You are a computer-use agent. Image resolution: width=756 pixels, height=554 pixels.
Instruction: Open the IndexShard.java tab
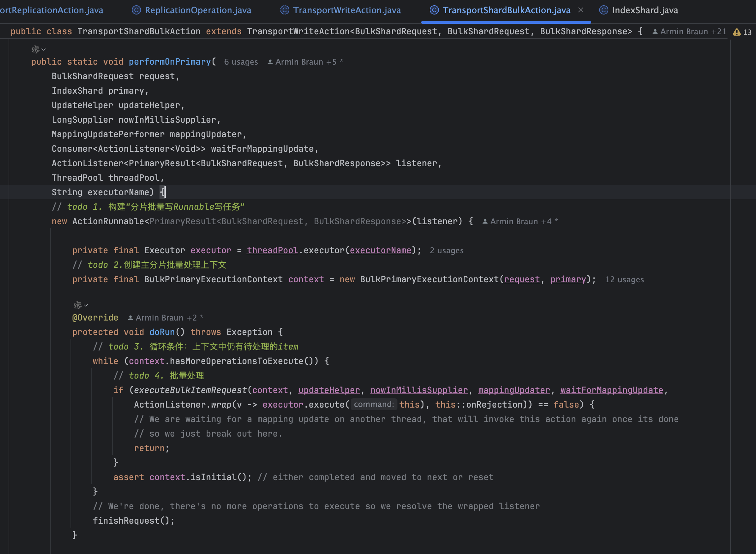click(x=639, y=10)
